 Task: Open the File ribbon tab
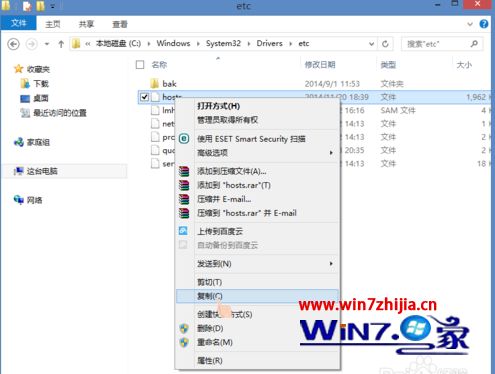click(x=18, y=23)
